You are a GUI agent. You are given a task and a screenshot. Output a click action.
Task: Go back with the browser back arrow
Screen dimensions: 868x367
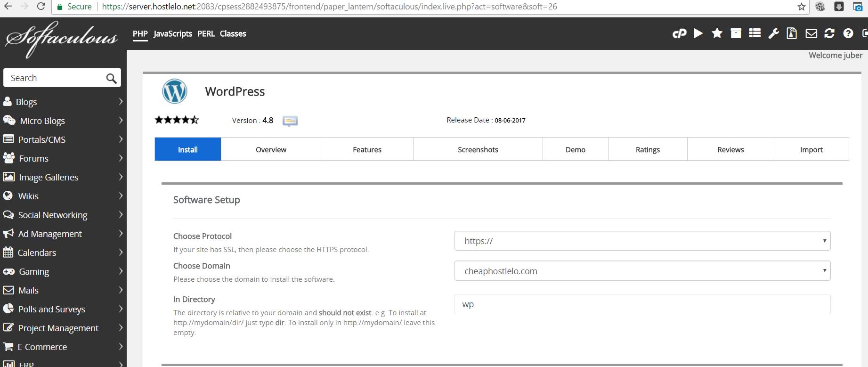(x=8, y=7)
